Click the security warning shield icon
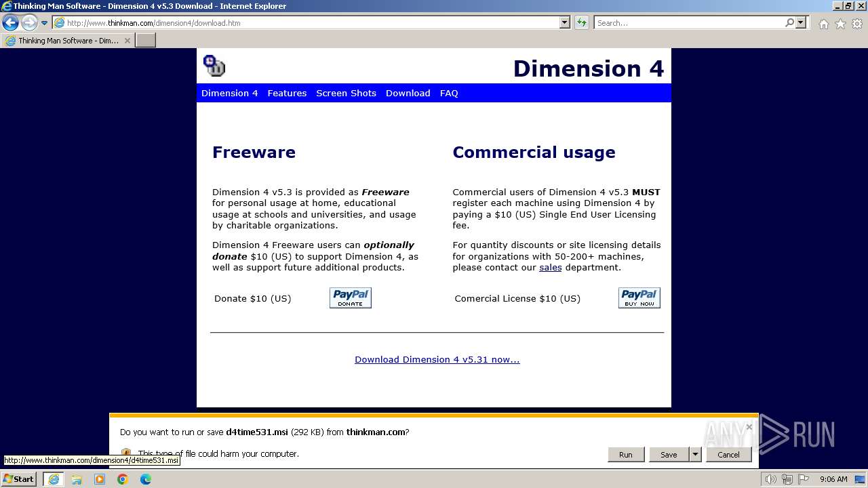This screenshot has width=868, height=488. tap(126, 453)
